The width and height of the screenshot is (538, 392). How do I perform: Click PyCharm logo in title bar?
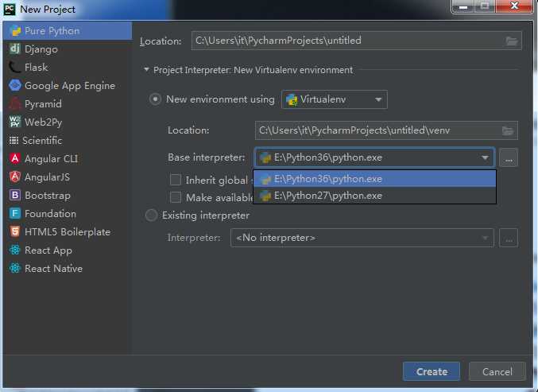coord(10,10)
